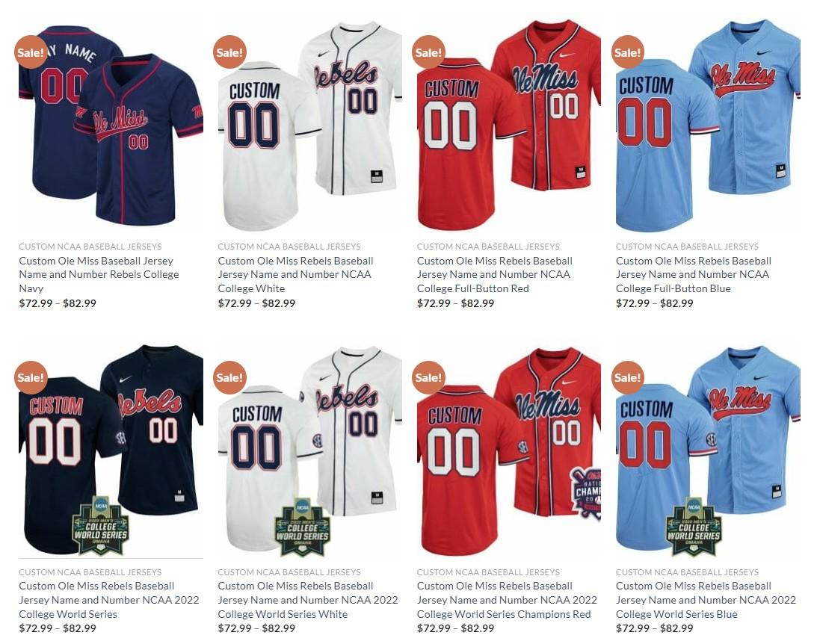
Task: Open the white Rebels jersey product image
Action: pyautogui.click(x=310, y=125)
